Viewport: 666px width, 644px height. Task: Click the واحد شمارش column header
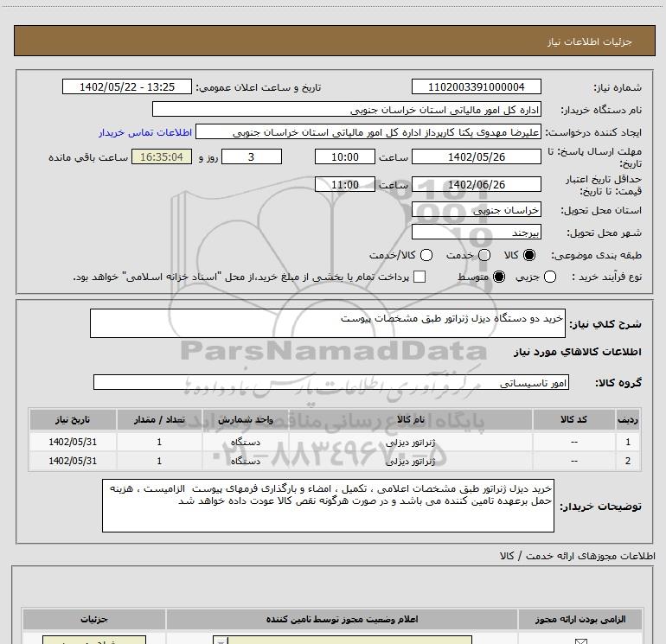pyautogui.click(x=246, y=419)
